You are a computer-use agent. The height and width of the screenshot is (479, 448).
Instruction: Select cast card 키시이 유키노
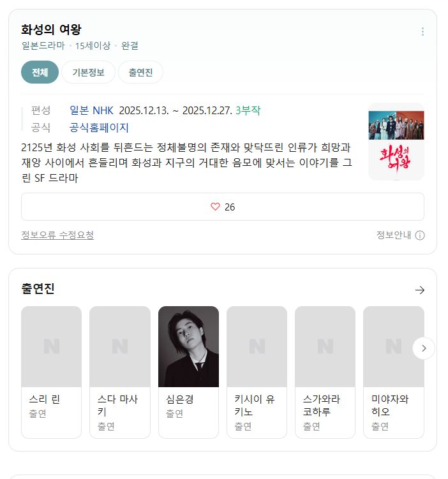pos(257,372)
